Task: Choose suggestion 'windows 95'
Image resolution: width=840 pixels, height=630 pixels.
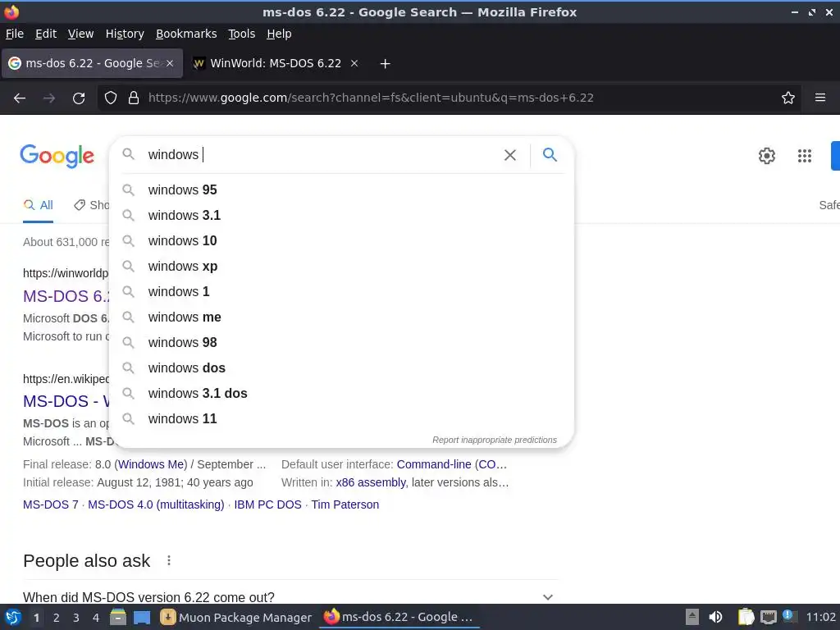Action: (343, 189)
